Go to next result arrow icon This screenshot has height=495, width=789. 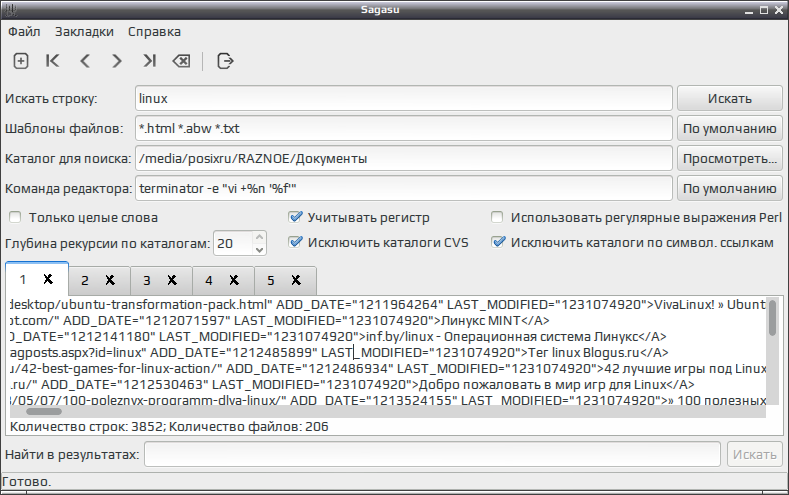pyautogui.click(x=117, y=61)
